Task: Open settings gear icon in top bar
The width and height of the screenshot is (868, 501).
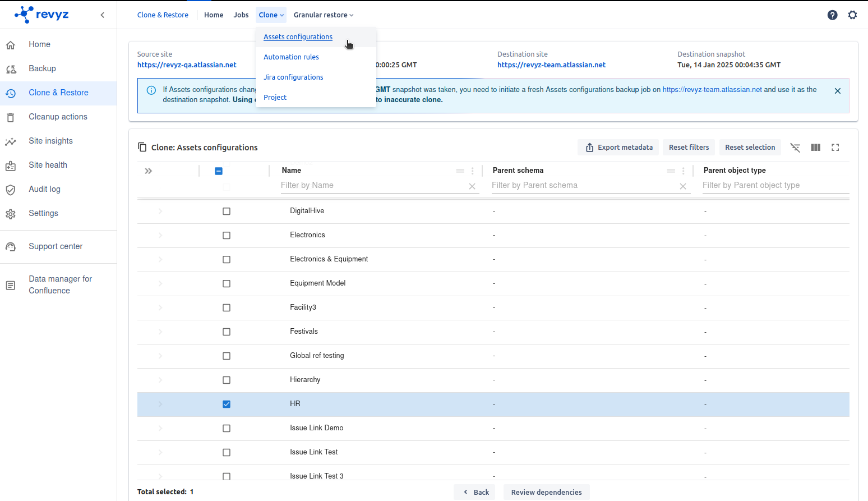Action: [x=852, y=15]
